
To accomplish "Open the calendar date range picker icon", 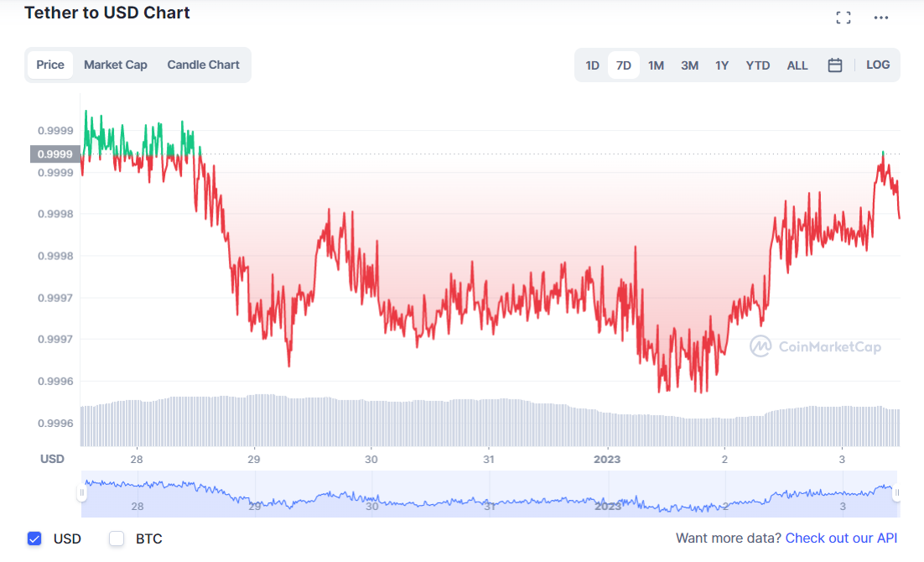I will pyautogui.click(x=834, y=64).
